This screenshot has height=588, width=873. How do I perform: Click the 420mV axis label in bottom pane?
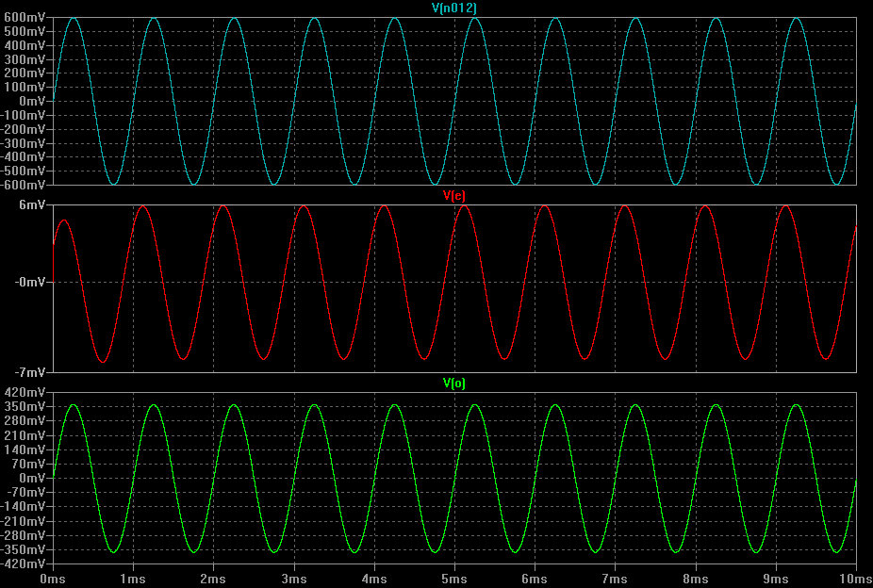pyautogui.click(x=25, y=393)
